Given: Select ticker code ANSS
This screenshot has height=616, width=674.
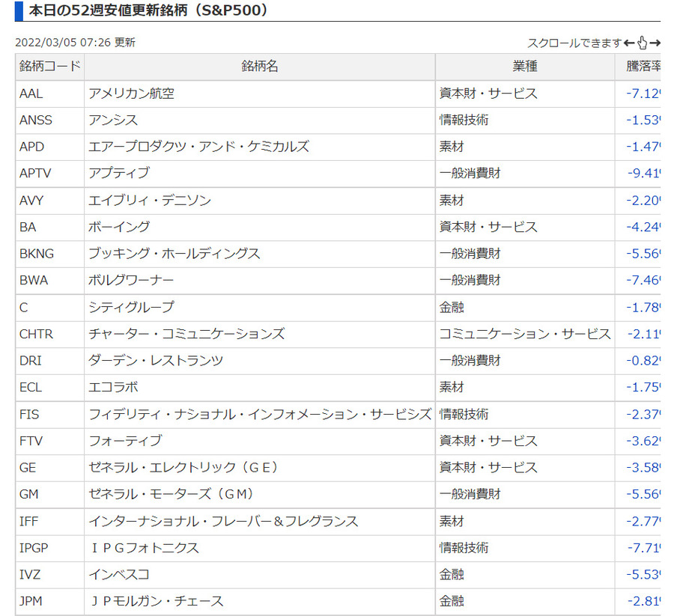Looking at the screenshot, I should click(x=36, y=121).
